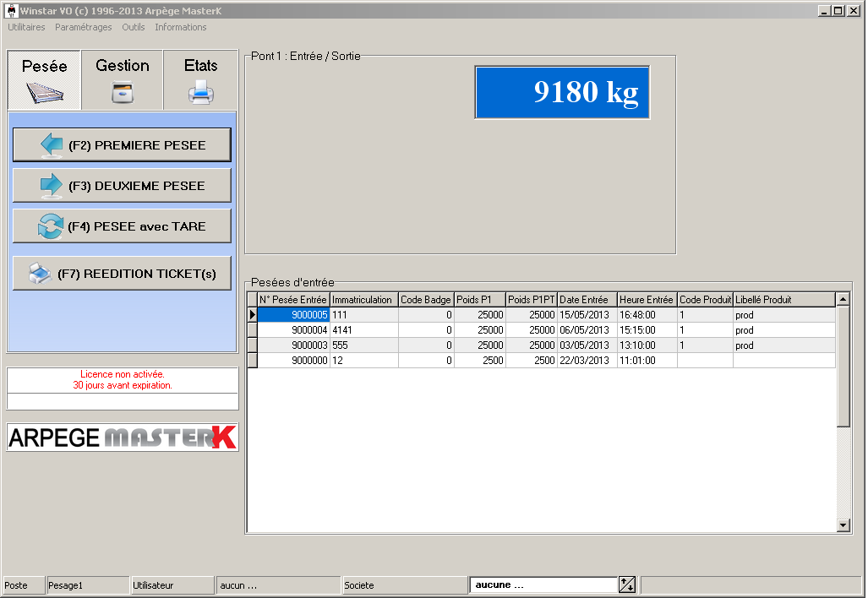Open the Outils menu
The height and width of the screenshot is (598, 868).
tap(133, 27)
